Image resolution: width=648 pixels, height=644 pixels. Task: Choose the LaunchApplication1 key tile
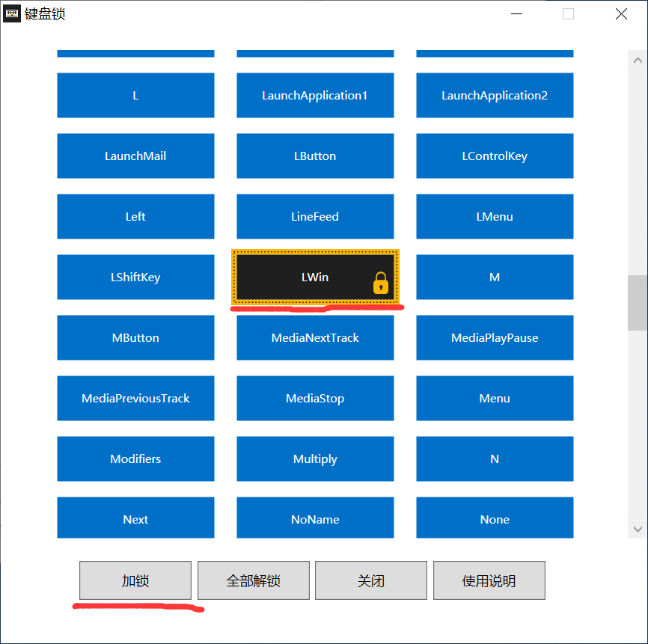[x=315, y=96]
